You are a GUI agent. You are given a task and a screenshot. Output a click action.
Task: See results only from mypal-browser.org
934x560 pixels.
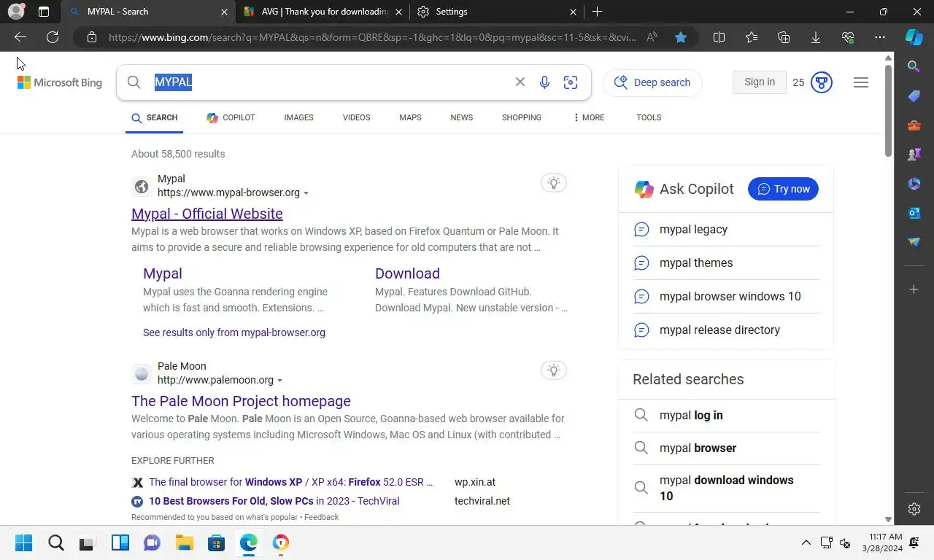[x=234, y=332]
